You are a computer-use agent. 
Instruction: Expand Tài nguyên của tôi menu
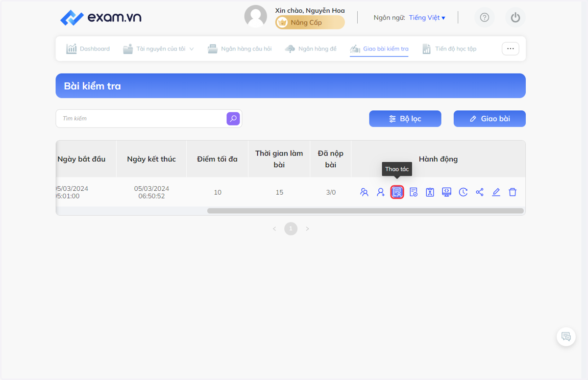[159, 49]
